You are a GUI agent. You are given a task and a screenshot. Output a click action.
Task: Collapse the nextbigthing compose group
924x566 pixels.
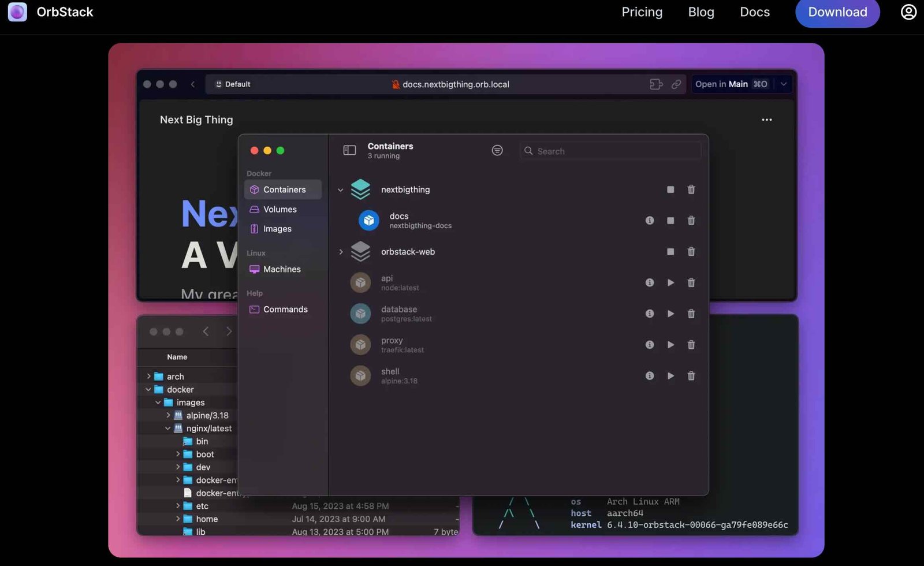[x=340, y=190]
